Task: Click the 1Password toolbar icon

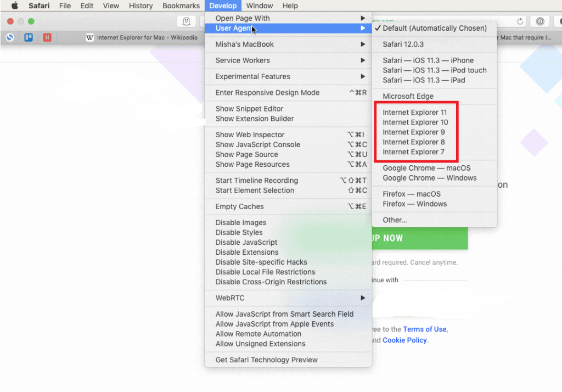Action: pyautogui.click(x=540, y=21)
